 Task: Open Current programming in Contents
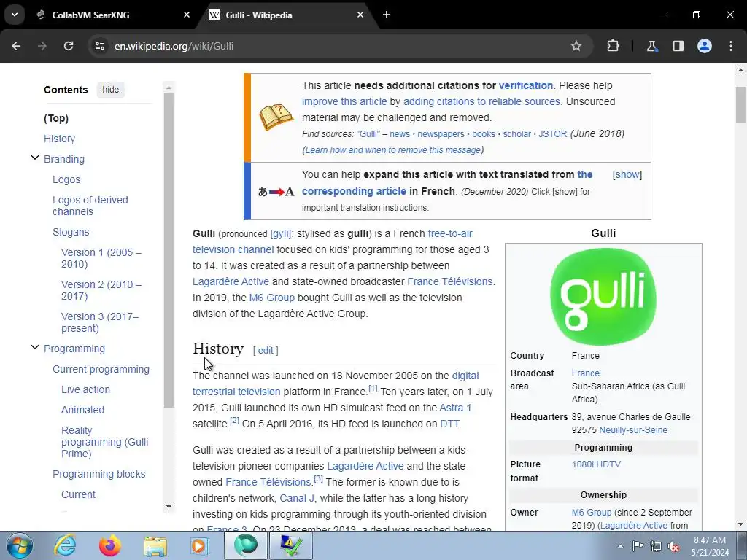click(101, 369)
